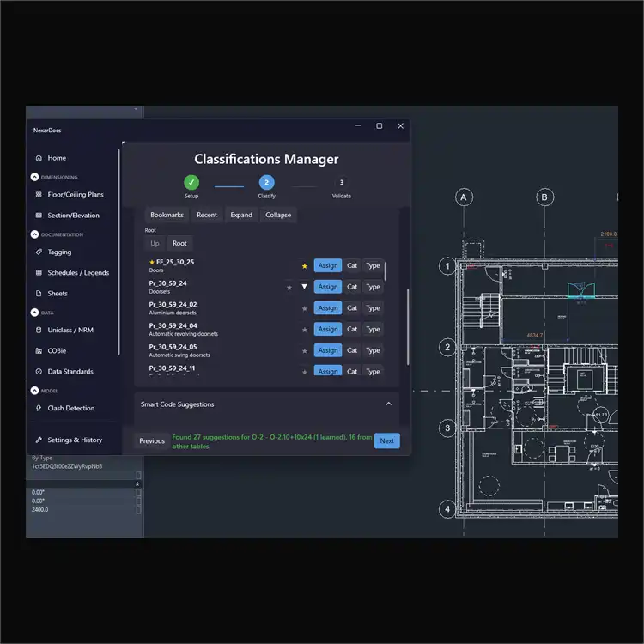Click Type for Pr_30_59_24
The image size is (644, 644).
tap(373, 287)
